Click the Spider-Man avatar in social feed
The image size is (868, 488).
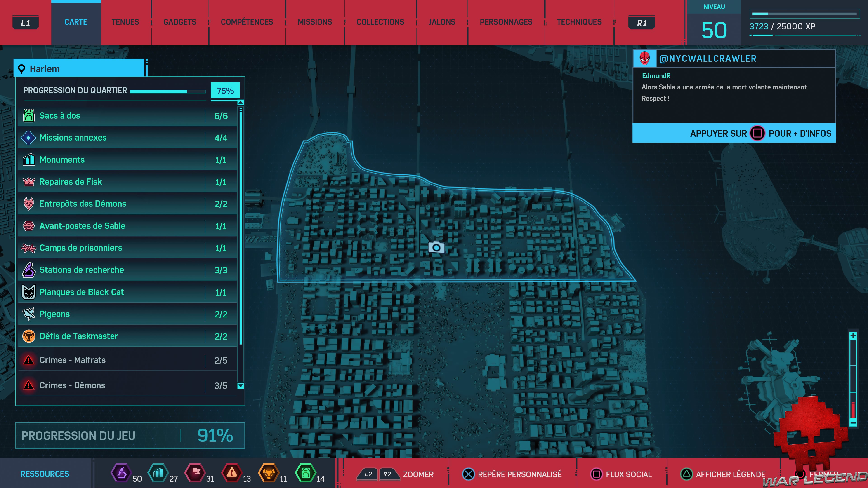click(x=645, y=59)
